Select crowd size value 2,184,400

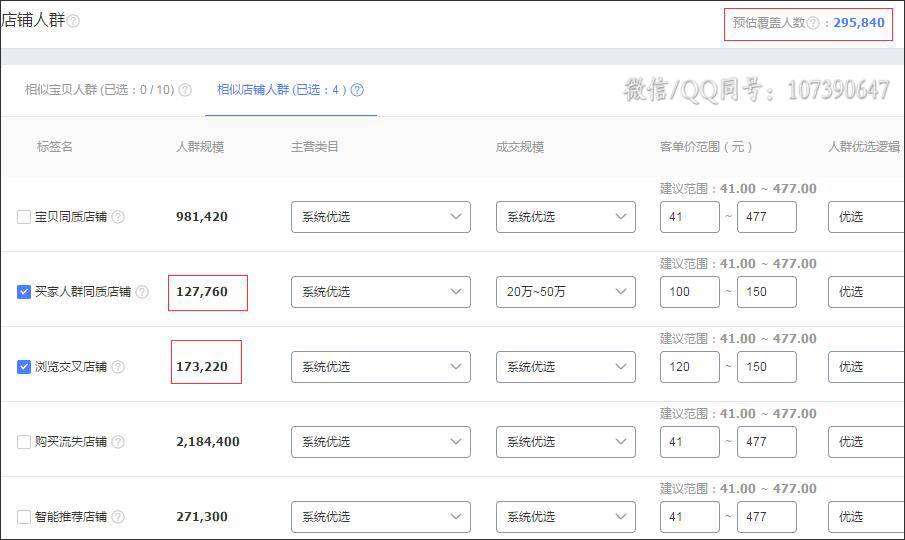(x=208, y=442)
